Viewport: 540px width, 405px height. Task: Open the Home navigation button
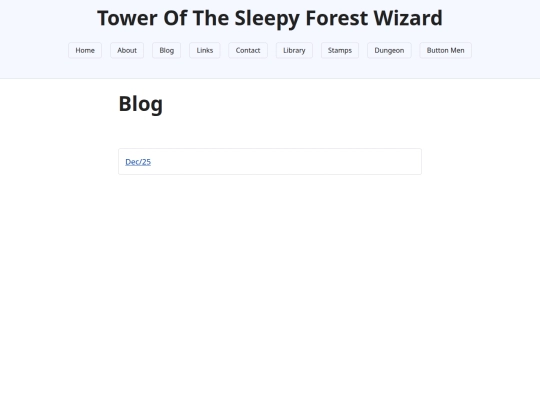pyautogui.click(x=85, y=50)
